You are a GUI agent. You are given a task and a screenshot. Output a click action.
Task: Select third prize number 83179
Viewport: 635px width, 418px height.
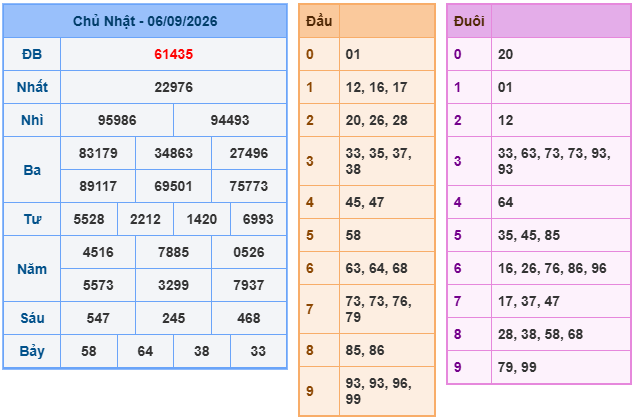(x=98, y=153)
